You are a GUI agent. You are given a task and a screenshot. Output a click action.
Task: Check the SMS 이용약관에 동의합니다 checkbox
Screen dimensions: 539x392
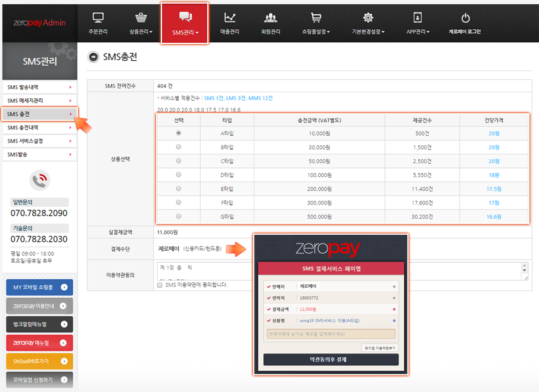(160, 285)
